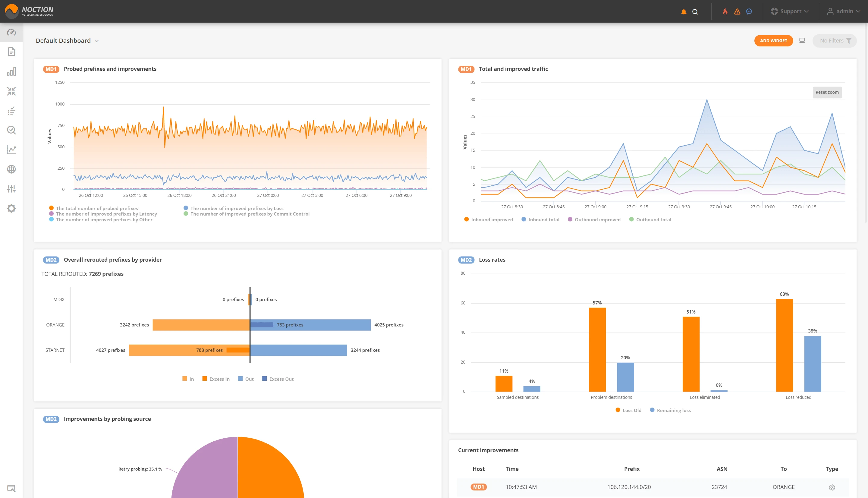The image size is (868, 498).
Task: Click the notification bell icon
Action: (684, 11)
